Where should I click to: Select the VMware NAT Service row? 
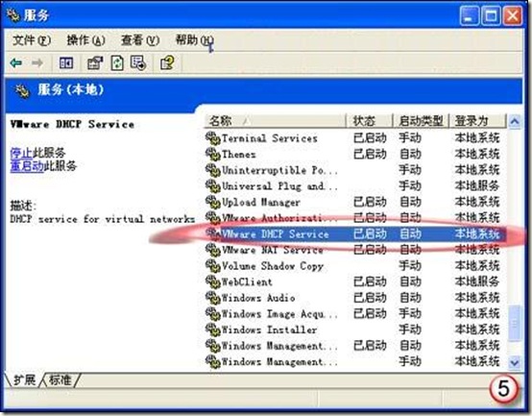[354, 250]
